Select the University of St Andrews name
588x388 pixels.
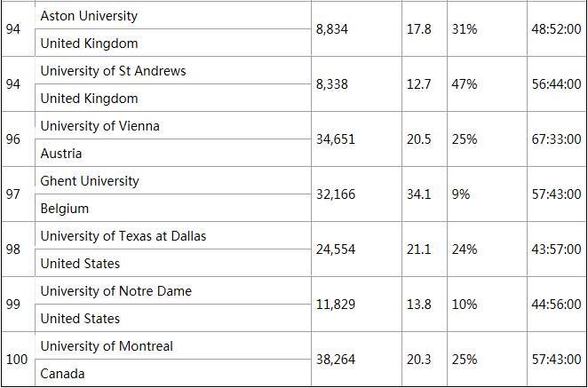point(113,71)
